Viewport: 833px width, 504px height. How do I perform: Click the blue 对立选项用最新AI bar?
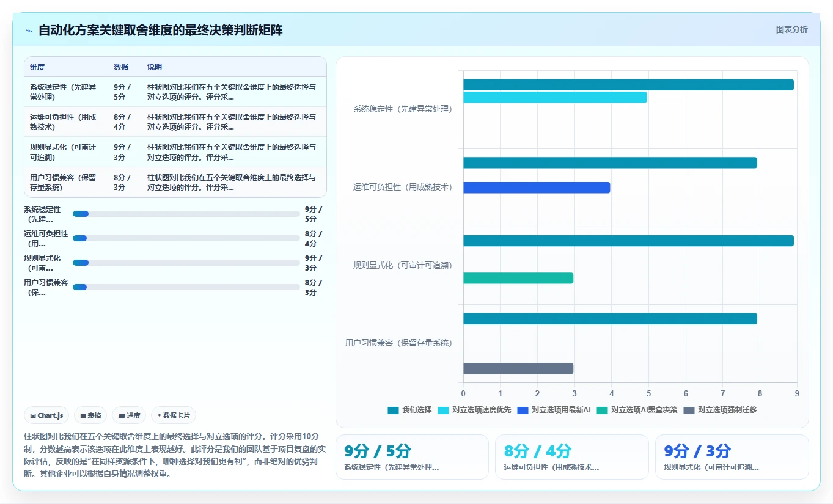pos(537,188)
